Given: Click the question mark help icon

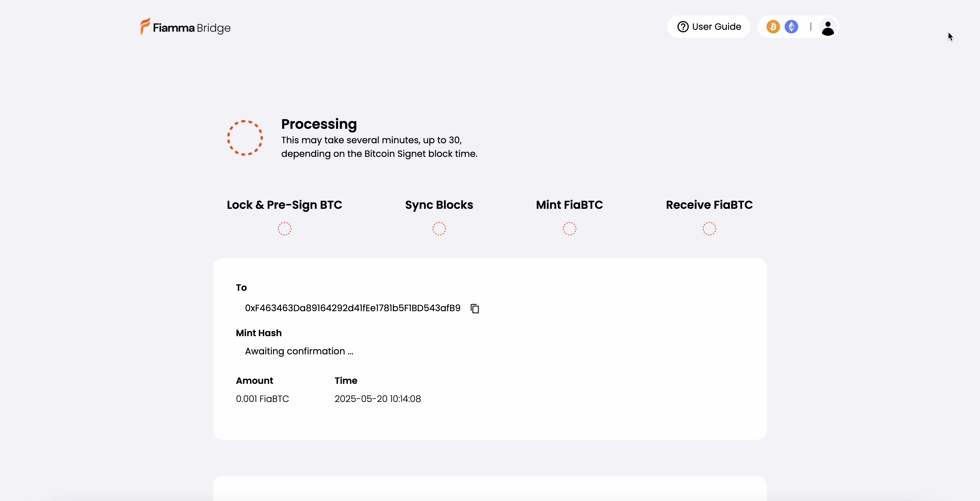Looking at the screenshot, I should point(683,27).
